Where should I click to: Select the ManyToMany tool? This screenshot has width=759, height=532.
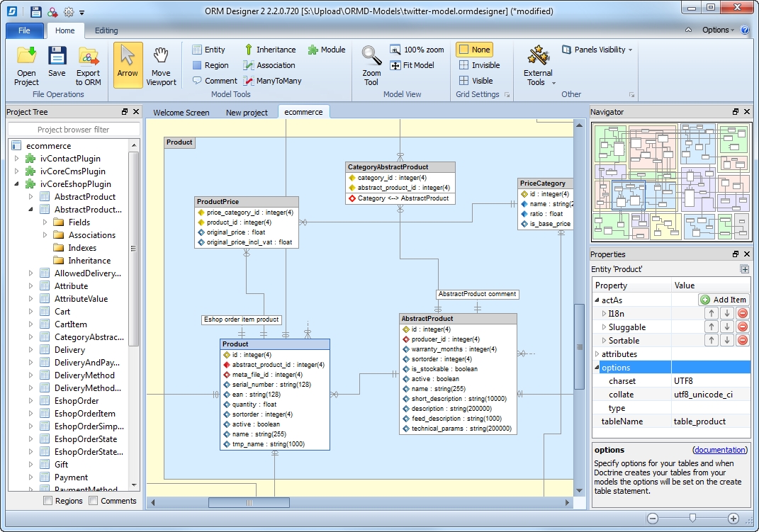click(272, 81)
